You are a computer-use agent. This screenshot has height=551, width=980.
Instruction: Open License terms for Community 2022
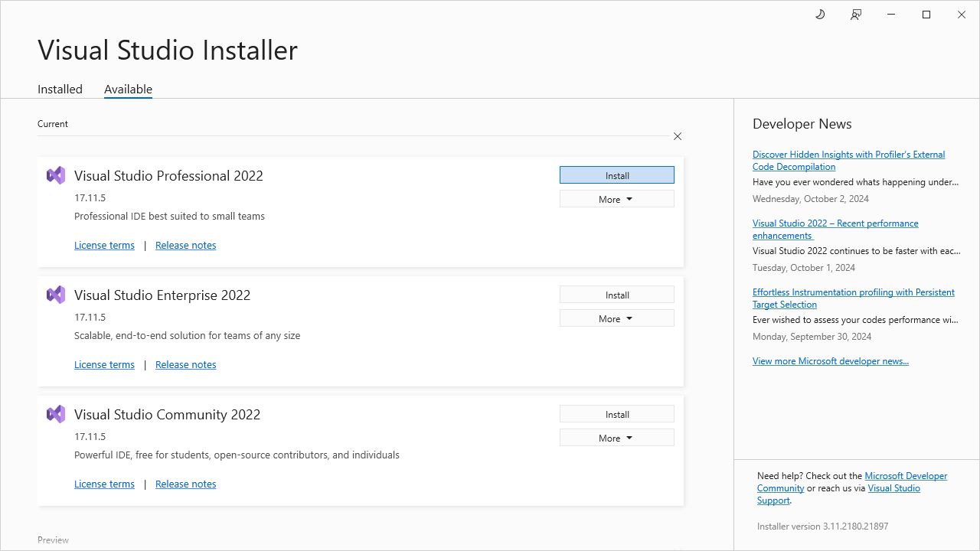[104, 484]
